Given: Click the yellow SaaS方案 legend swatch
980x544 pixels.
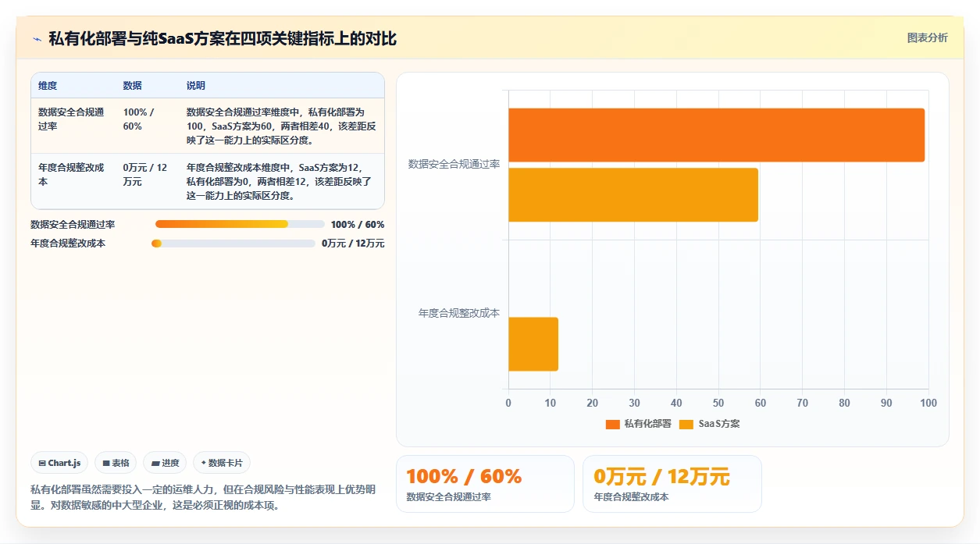Looking at the screenshot, I should (x=686, y=424).
